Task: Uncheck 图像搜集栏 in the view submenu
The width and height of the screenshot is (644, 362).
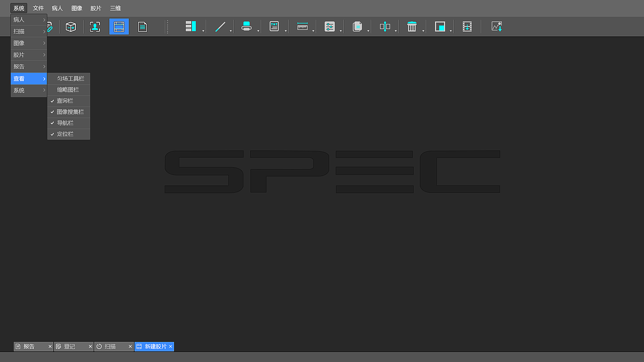Action: (x=69, y=112)
